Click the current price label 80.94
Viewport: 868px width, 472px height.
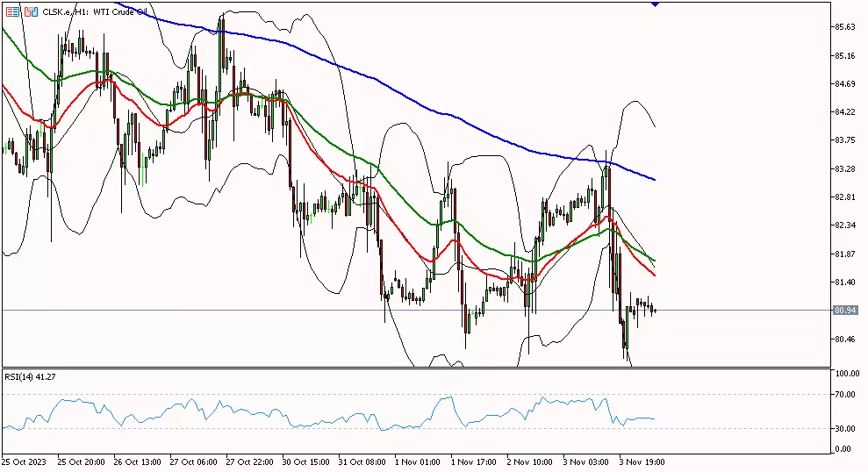(x=845, y=311)
